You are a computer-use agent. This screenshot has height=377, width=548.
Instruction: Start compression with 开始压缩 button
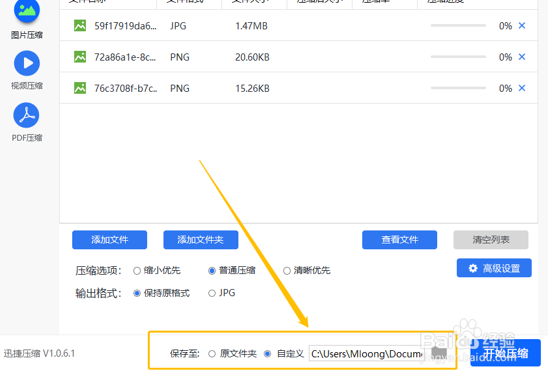click(x=505, y=353)
